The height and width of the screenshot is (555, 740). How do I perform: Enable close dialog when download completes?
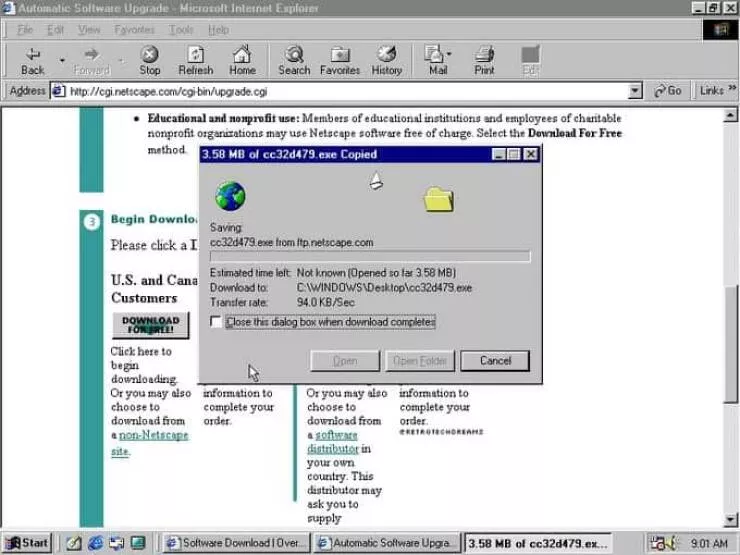(217, 322)
